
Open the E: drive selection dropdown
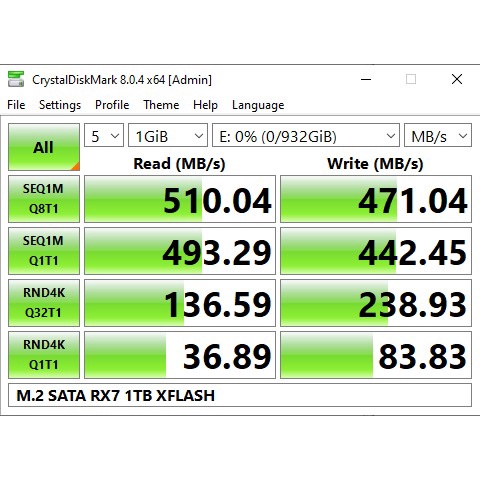(306, 135)
